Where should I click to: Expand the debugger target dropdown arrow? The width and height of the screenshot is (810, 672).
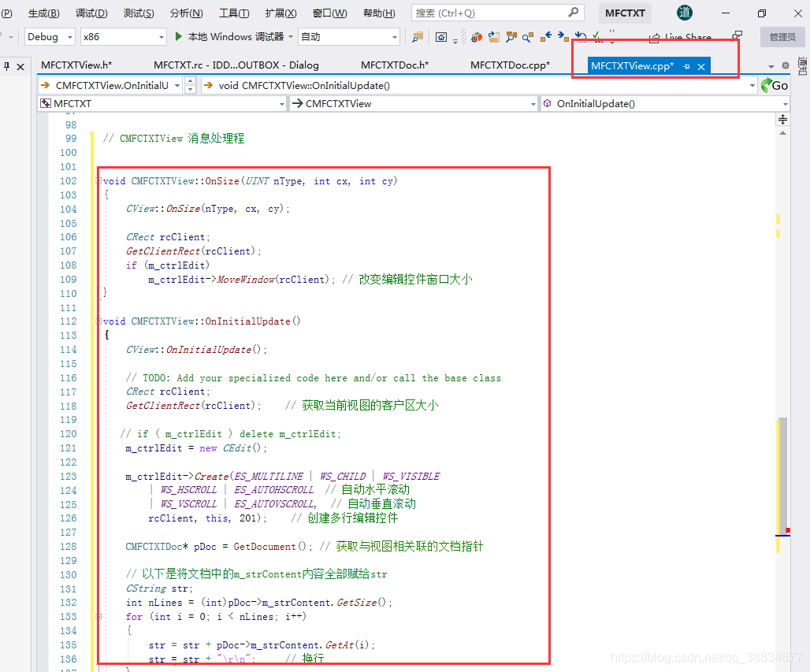click(290, 37)
